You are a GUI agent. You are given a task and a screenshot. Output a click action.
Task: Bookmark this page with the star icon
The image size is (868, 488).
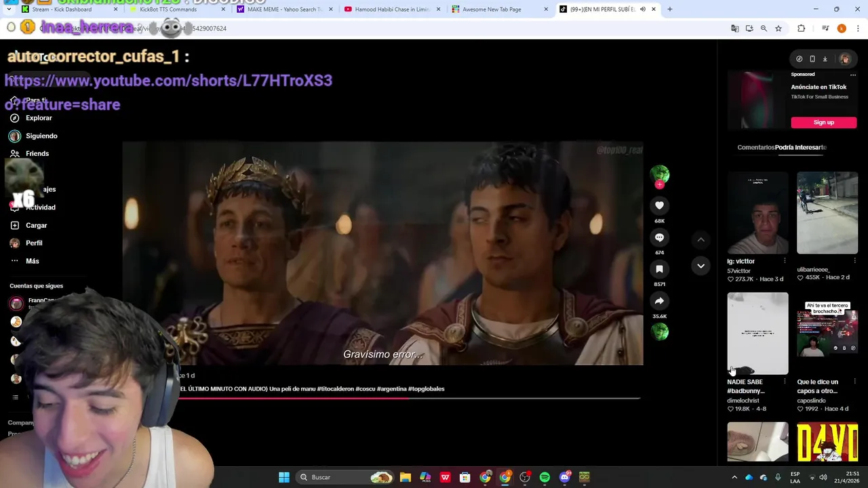coord(778,28)
